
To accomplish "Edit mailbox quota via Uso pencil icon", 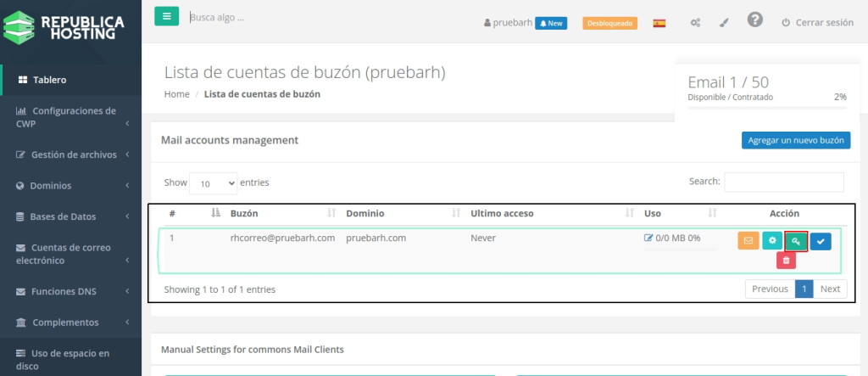I will click(x=648, y=239).
